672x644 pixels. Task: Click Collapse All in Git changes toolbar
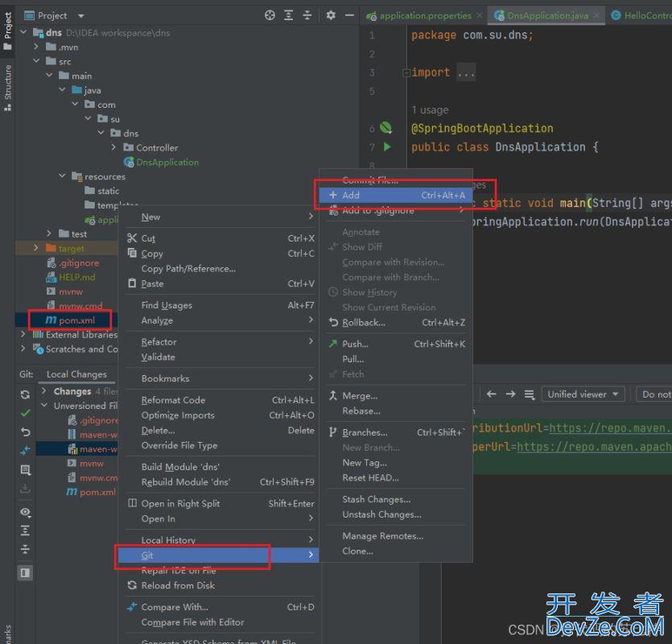pos(25,549)
